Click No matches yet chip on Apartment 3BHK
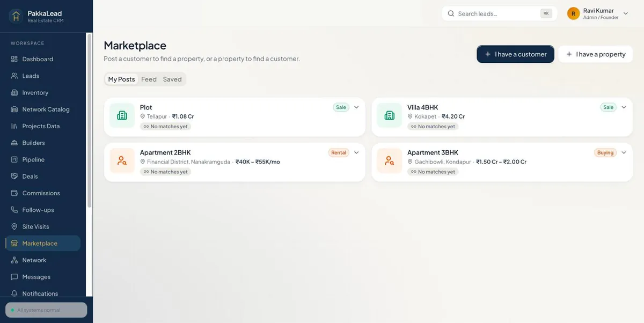644x323 pixels. coord(433,172)
